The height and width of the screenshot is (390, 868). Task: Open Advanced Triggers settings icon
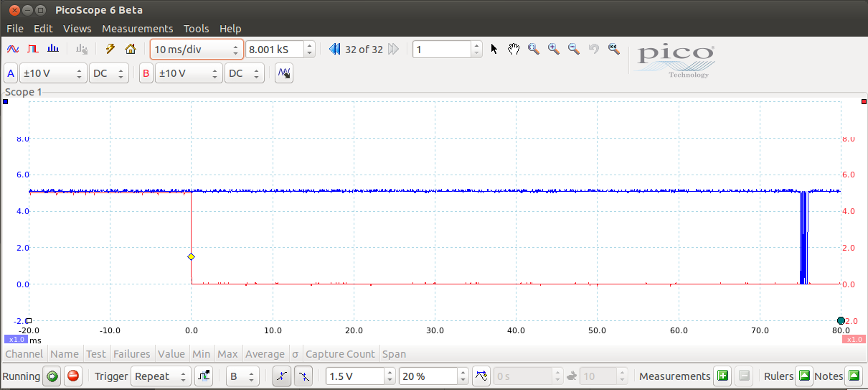click(204, 376)
